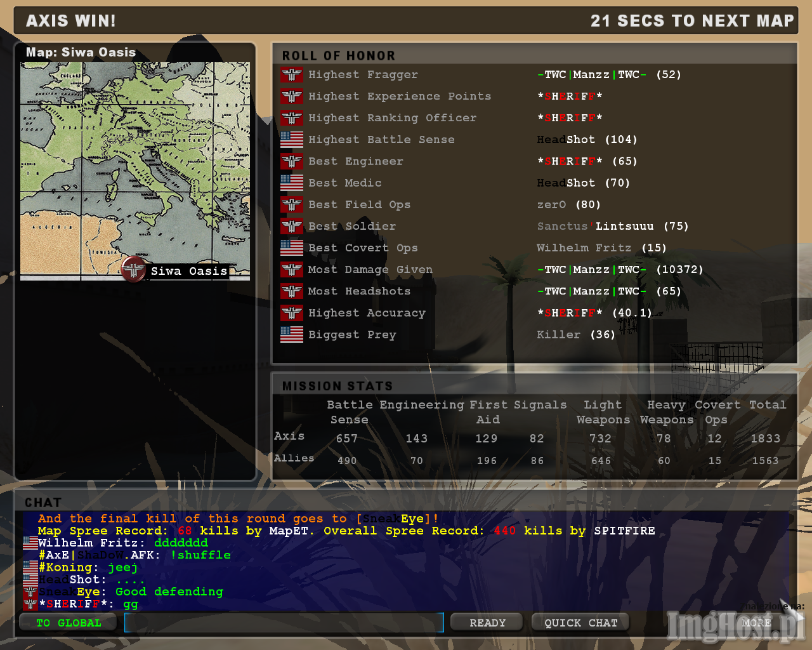Click the Axis flag beside Highest Experience Points
The height and width of the screenshot is (650, 812).
tap(292, 96)
